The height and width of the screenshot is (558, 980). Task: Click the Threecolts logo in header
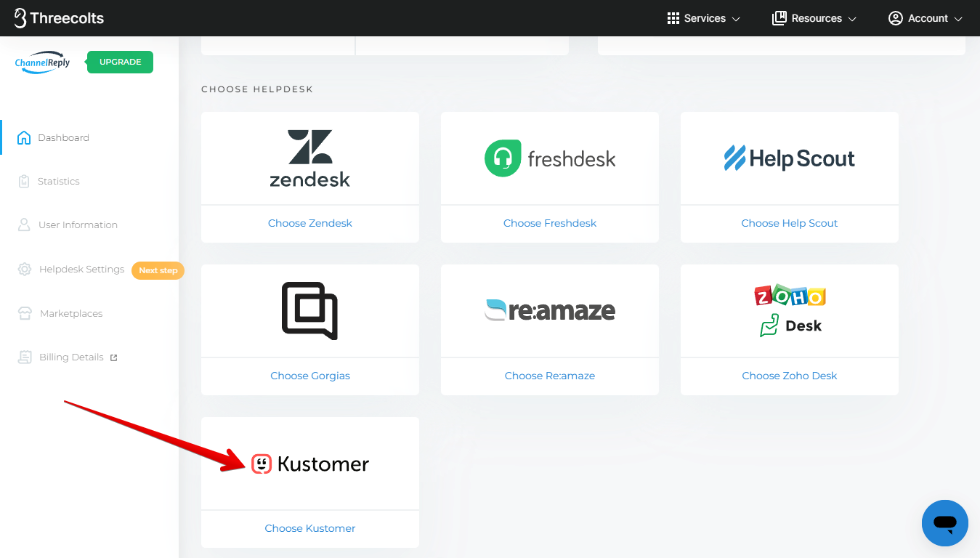(59, 18)
